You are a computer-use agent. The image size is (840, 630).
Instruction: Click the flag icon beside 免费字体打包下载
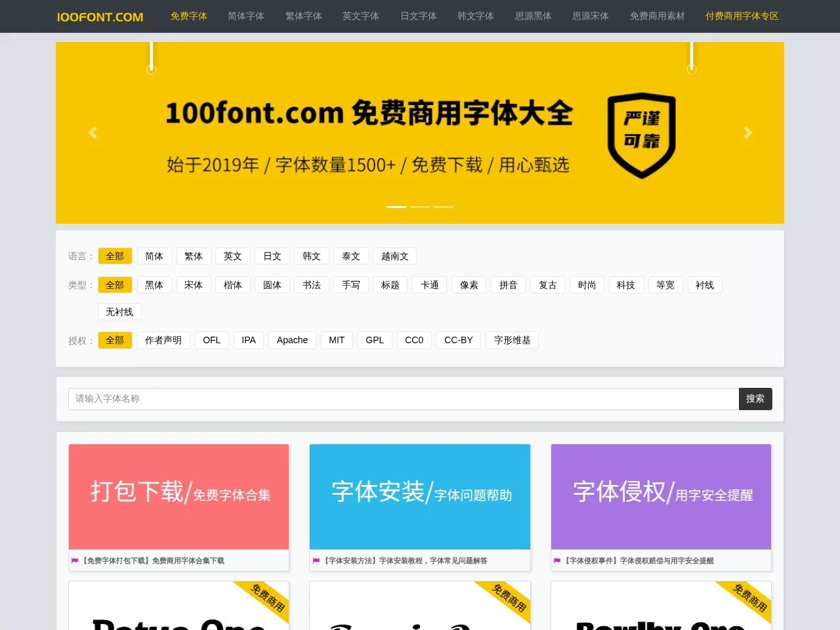[74, 560]
